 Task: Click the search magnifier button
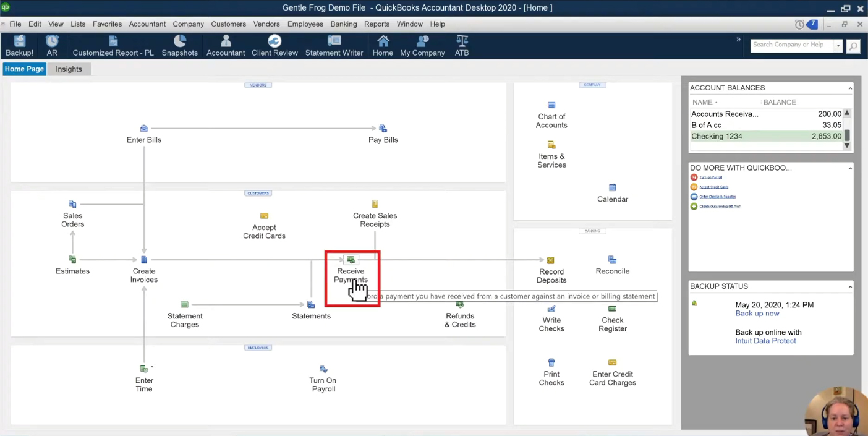[853, 46]
